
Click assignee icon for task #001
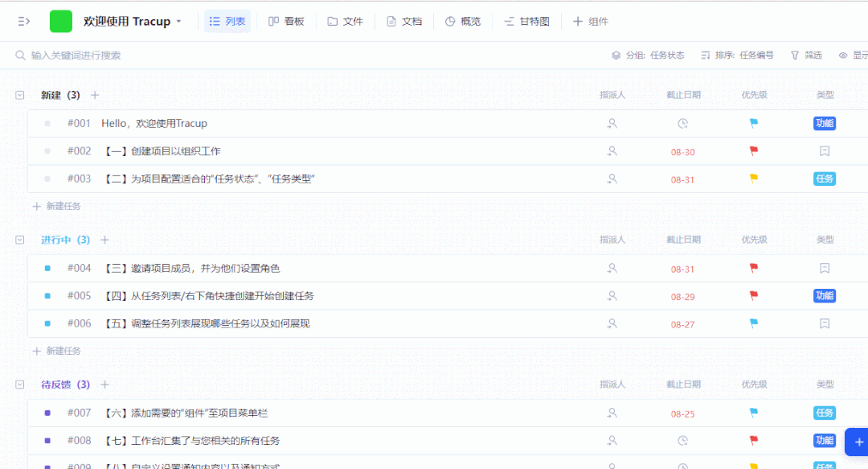click(x=612, y=124)
